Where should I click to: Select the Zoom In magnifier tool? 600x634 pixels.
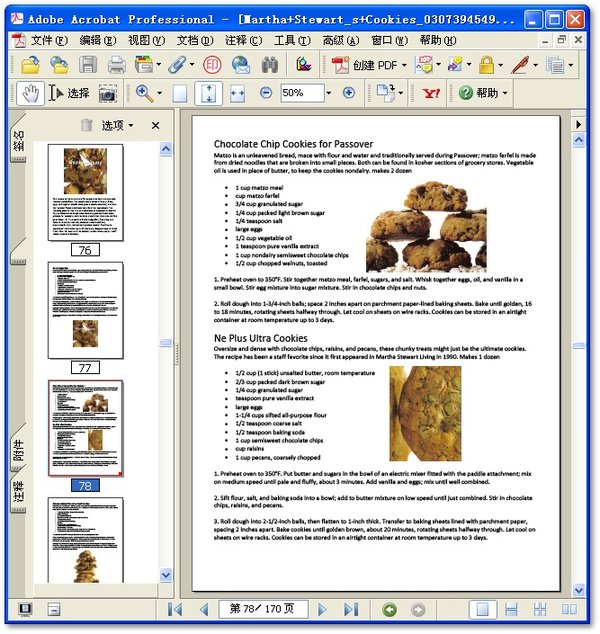pyautogui.click(x=144, y=93)
